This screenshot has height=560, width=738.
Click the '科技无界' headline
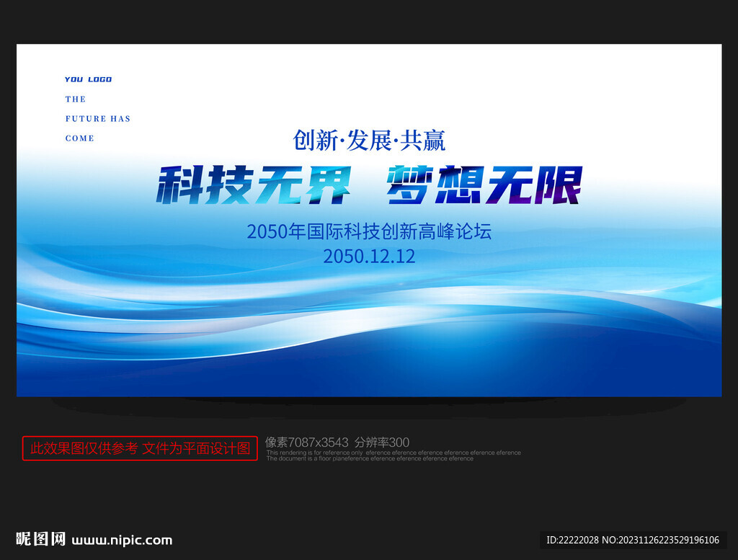[254, 185]
